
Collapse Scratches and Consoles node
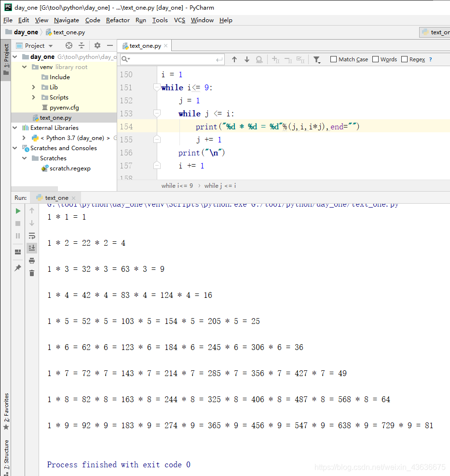point(15,148)
